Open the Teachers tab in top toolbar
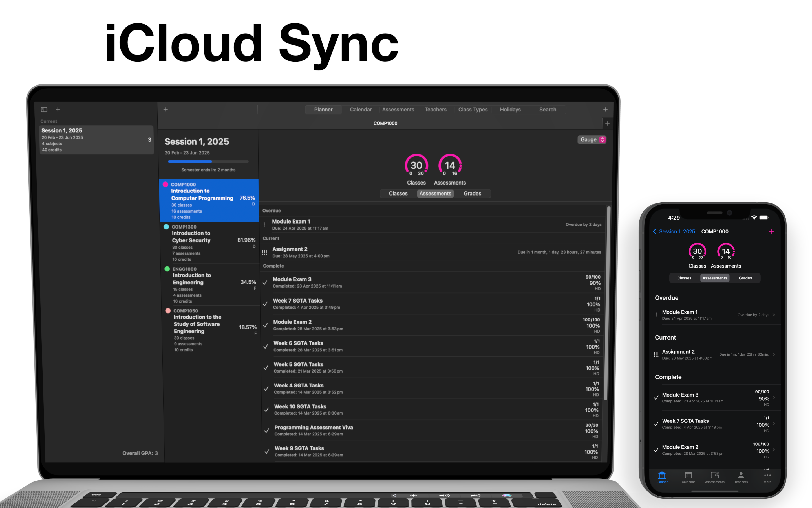Image resolution: width=812 pixels, height=508 pixels. point(436,110)
